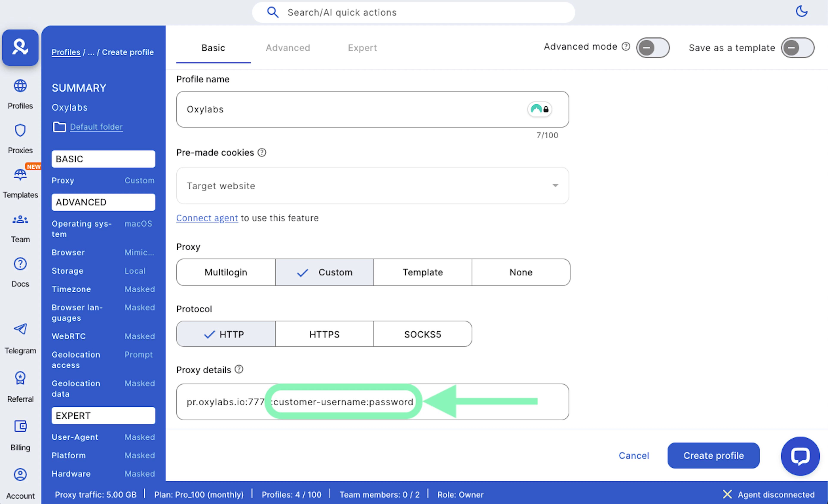Image resolution: width=828 pixels, height=504 pixels.
Task: Click Create profile button
Action: pyautogui.click(x=714, y=456)
